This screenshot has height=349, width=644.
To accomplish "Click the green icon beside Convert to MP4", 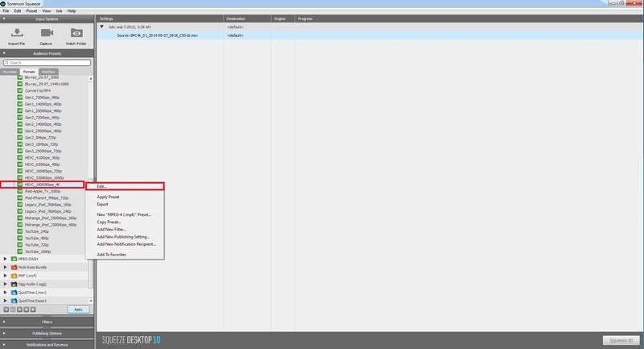I will pos(19,90).
